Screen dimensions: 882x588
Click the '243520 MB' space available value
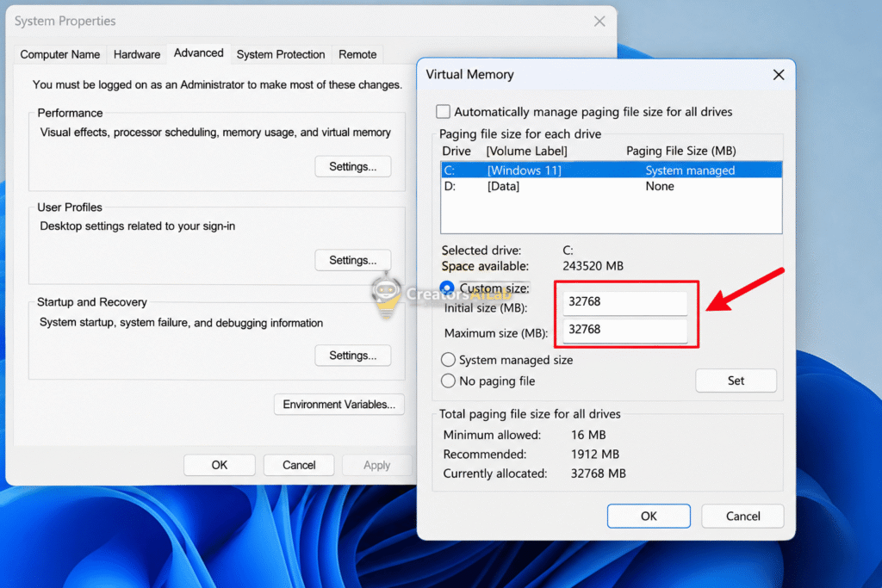(x=593, y=266)
